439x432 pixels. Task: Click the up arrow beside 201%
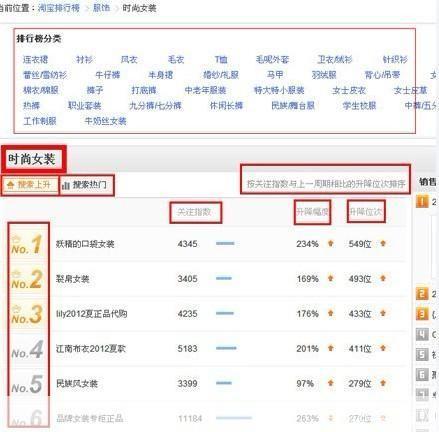click(331, 348)
